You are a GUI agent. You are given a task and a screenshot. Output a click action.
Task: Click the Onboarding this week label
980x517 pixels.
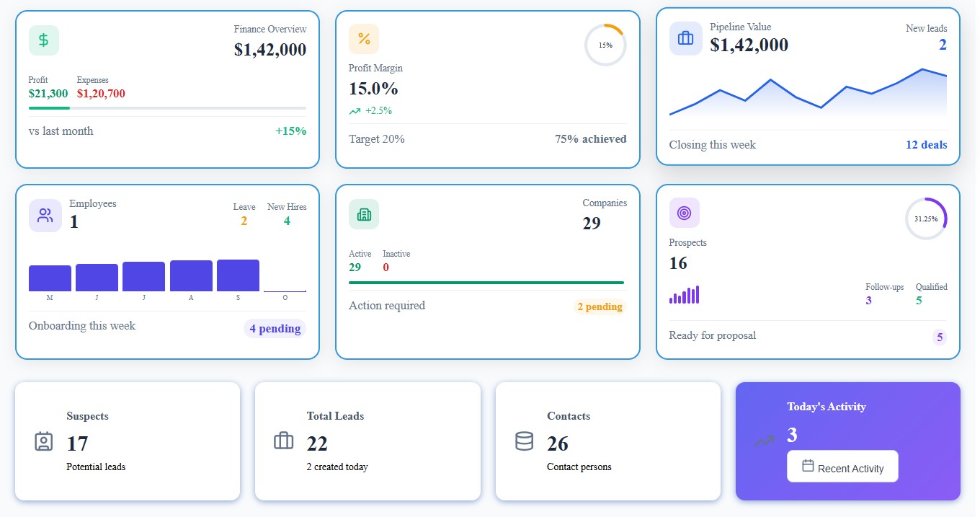coord(82,326)
